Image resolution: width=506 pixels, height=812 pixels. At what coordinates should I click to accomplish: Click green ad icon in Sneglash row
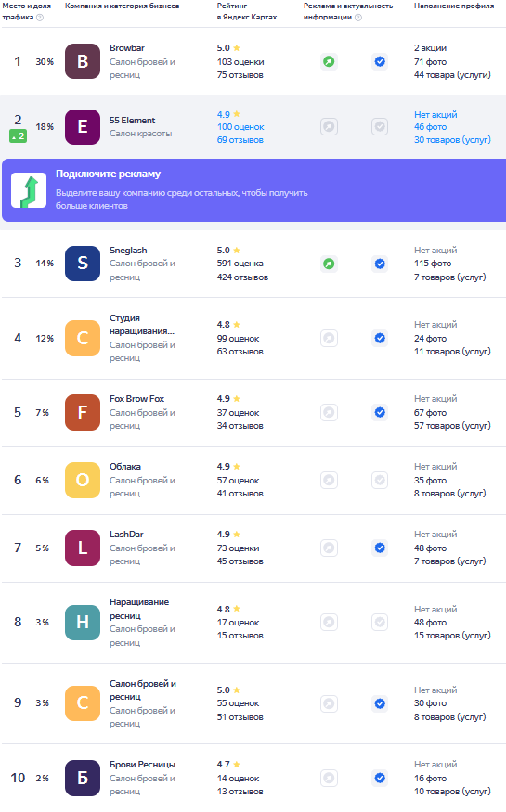click(329, 264)
